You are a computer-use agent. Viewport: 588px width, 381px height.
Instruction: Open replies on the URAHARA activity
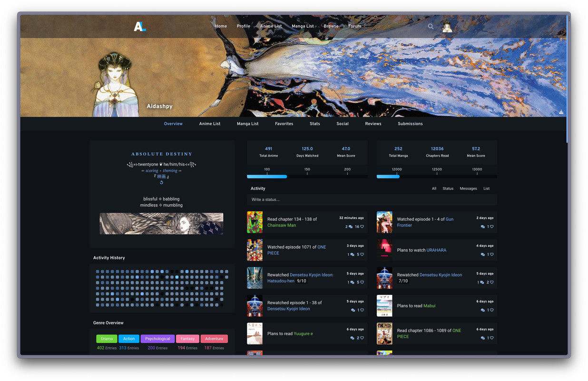pyautogui.click(x=483, y=254)
